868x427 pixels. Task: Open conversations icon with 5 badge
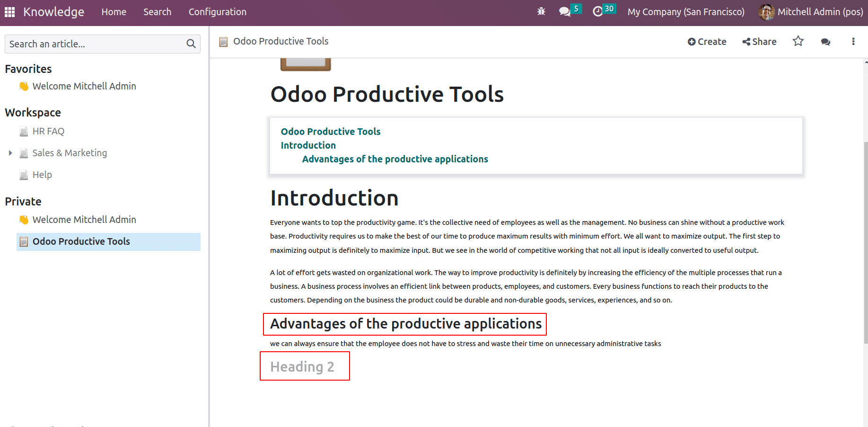click(570, 10)
